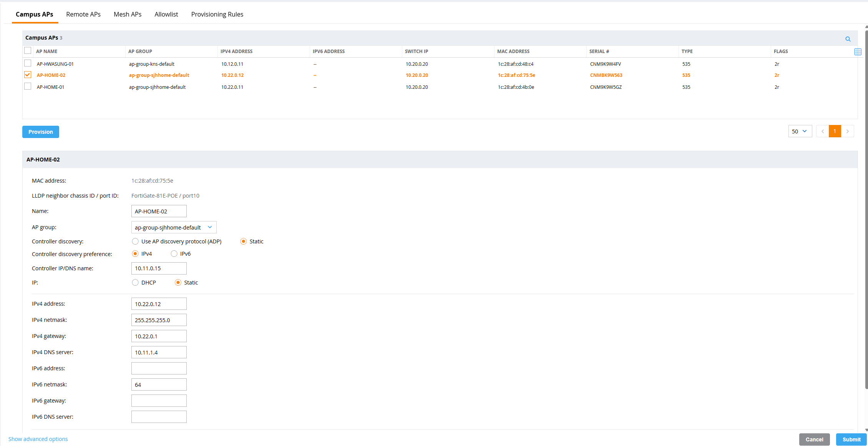Click Show advanced options link
Image resolution: width=868 pixels, height=446 pixels.
38,439
